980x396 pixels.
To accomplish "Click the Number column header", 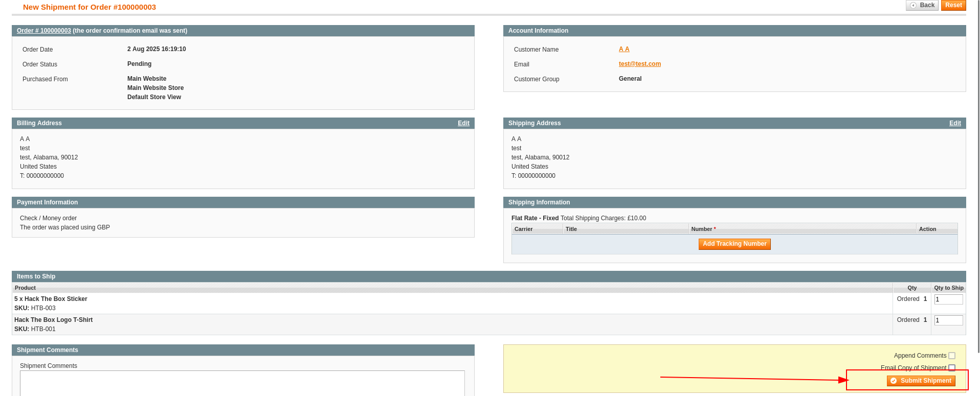I will pos(703,229).
